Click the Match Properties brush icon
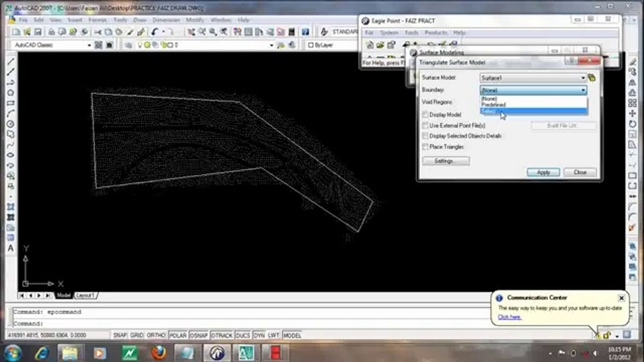 click(x=141, y=32)
